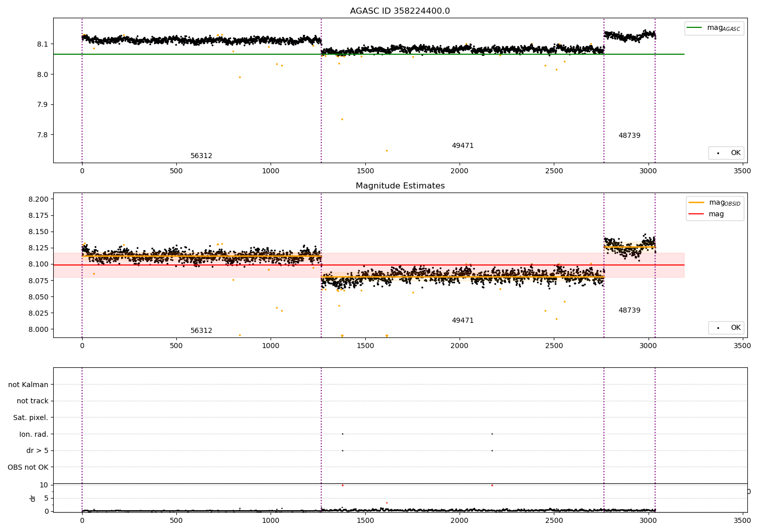Click the 5 tick on the dr axis
760x532 pixels.
point(46,498)
